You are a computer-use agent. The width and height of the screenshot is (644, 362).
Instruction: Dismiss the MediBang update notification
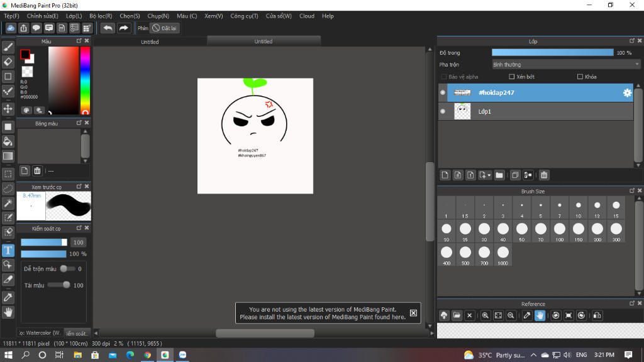tap(413, 313)
